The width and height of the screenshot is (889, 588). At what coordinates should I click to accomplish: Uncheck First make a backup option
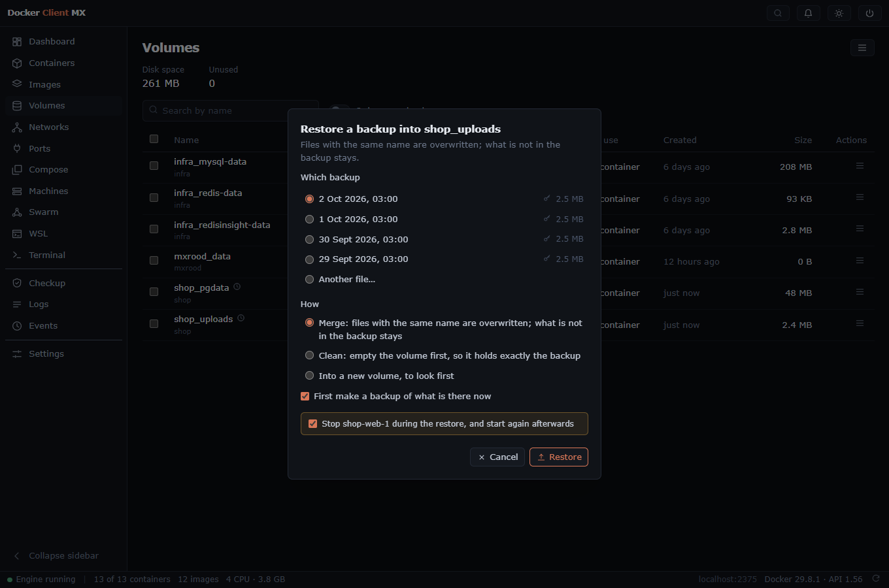[x=305, y=396]
